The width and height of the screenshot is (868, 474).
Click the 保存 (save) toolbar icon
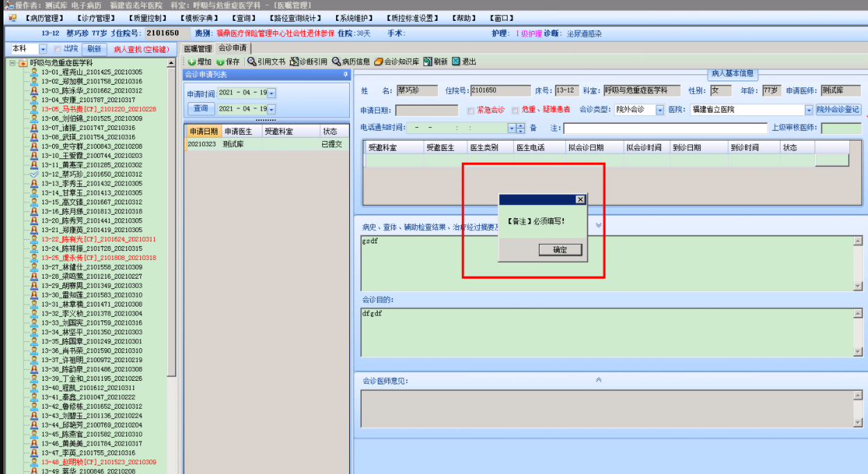(x=220, y=62)
